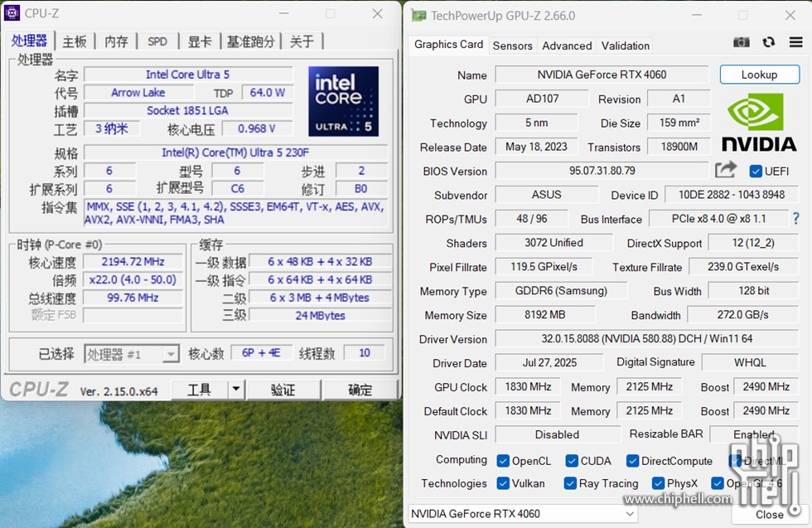The height and width of the screenshot is (528, 812).
Task: Click the BIOS Version field 95.07.31.80.79
Action: point(602,171)
